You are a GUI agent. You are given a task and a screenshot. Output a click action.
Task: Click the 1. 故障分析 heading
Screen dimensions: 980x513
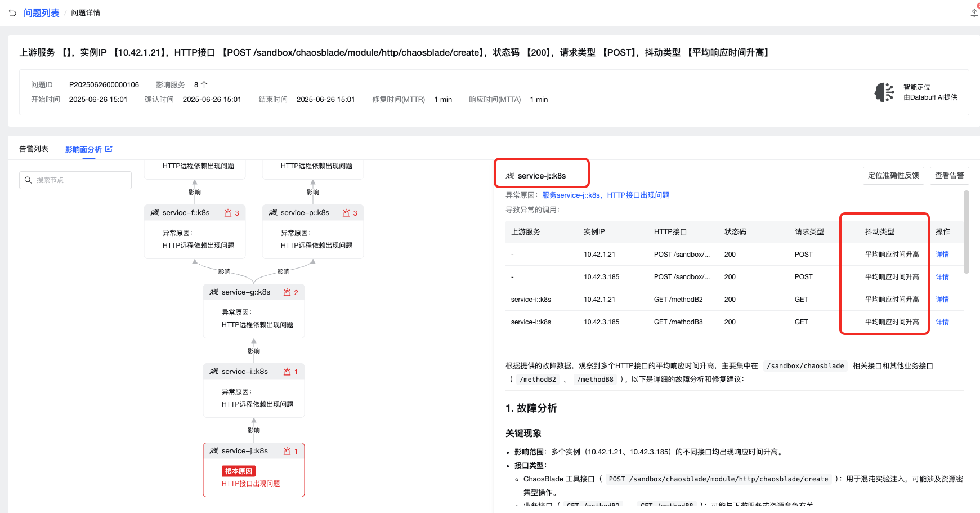[x=531, y=408]
